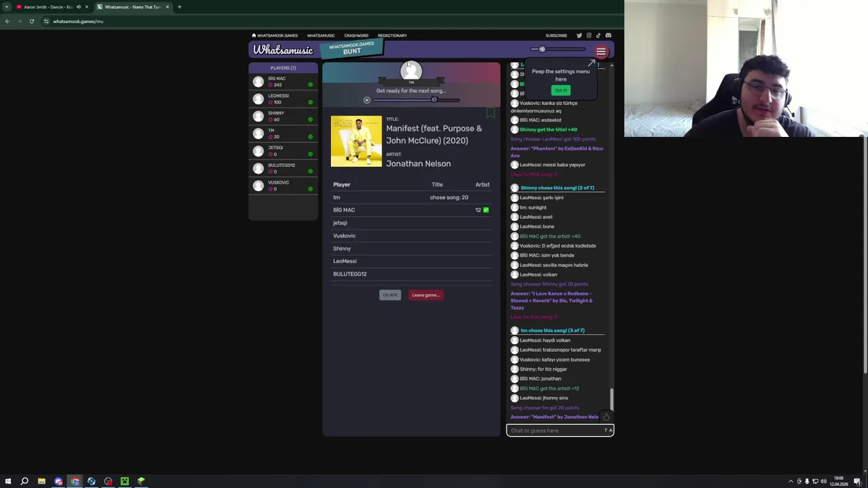This screenshot has height=488, width=868.
Task: Click the song title Manifest text
Action: [x=434, y=134]
